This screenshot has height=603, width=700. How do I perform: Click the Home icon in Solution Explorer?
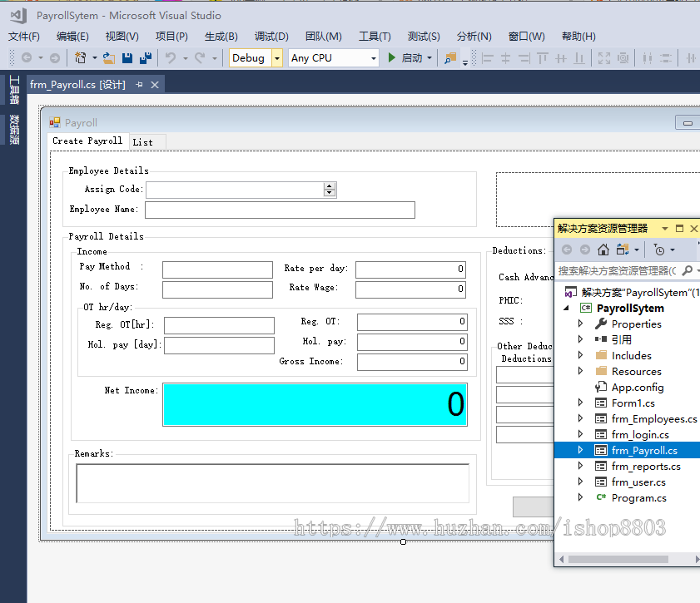[x=603, y=250]
